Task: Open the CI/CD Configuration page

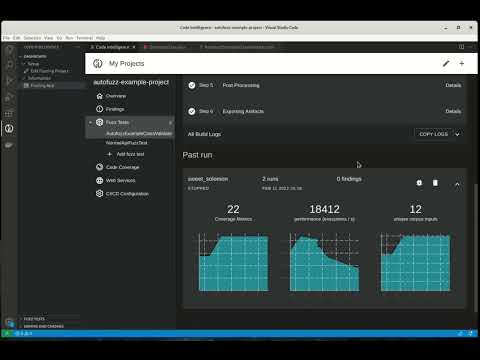Action: 127,194
